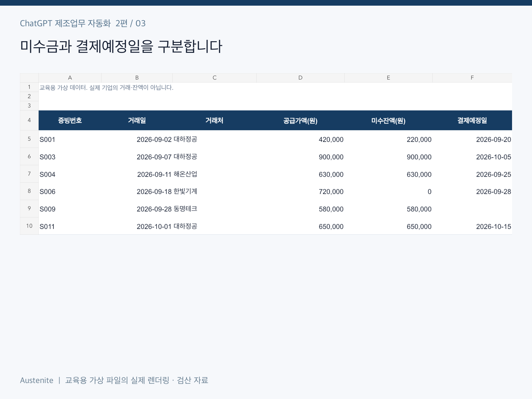
Task: Select column header E
Action: point(388,78)
